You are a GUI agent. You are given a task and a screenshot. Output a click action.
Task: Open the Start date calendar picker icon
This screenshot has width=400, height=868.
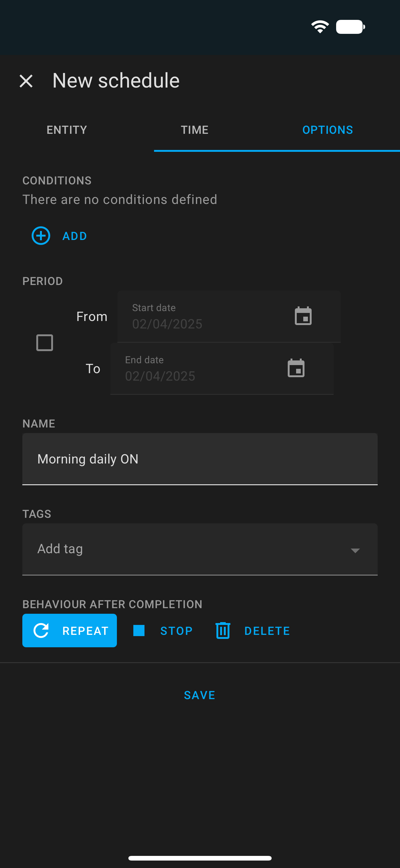pyautogui.click(x=303, y=316)
